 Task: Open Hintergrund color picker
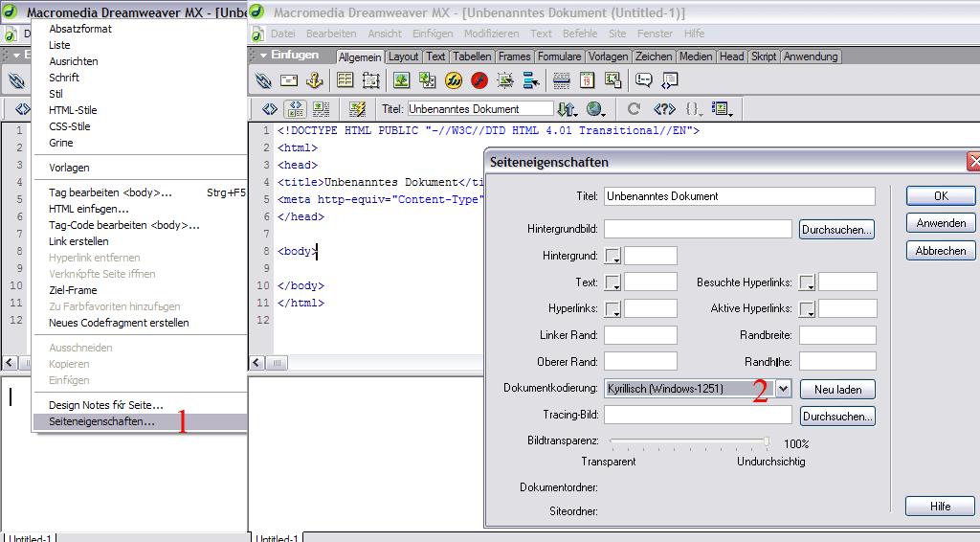(x=612, y=256)
